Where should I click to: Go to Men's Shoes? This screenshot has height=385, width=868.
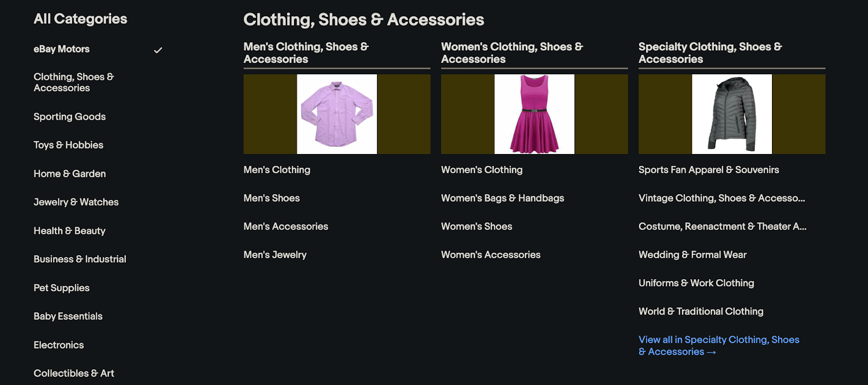click(271, 198)
